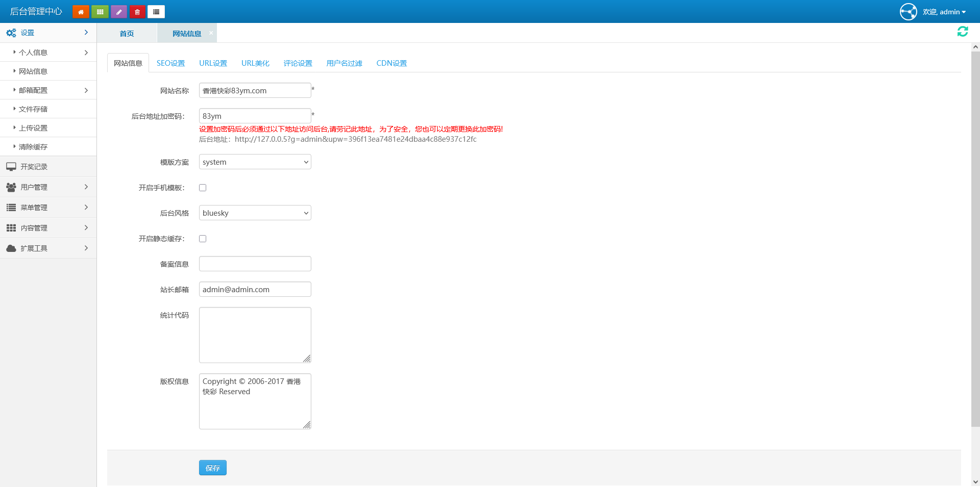
Task: Collapse the 设置 menu chevron
Action: [86, 33]
